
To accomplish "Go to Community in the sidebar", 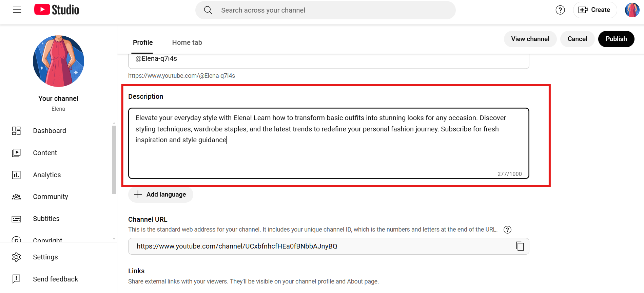I will point(50,197).
